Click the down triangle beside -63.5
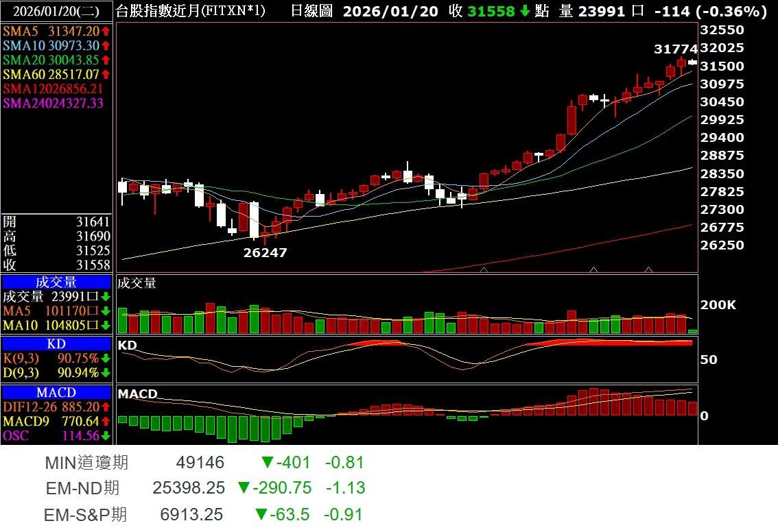 click(262, 515)
